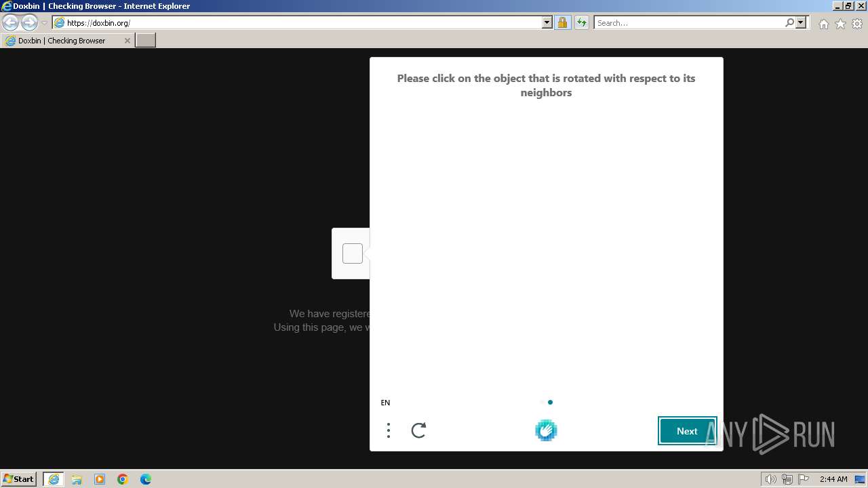Refresh the captcha challenge

tap(418, 430)
